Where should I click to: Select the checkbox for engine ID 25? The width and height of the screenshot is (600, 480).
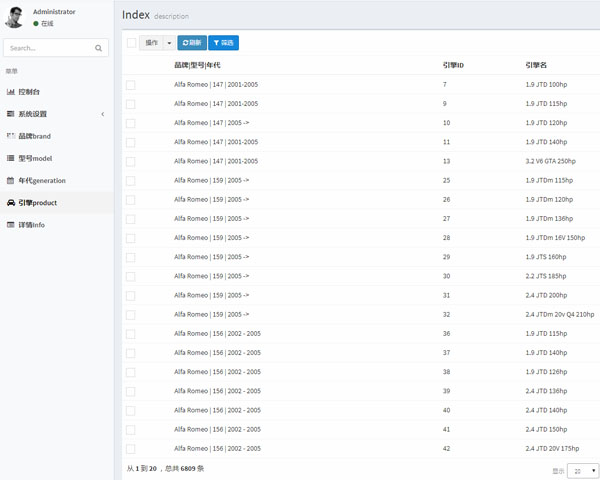[x=131, y=181]
